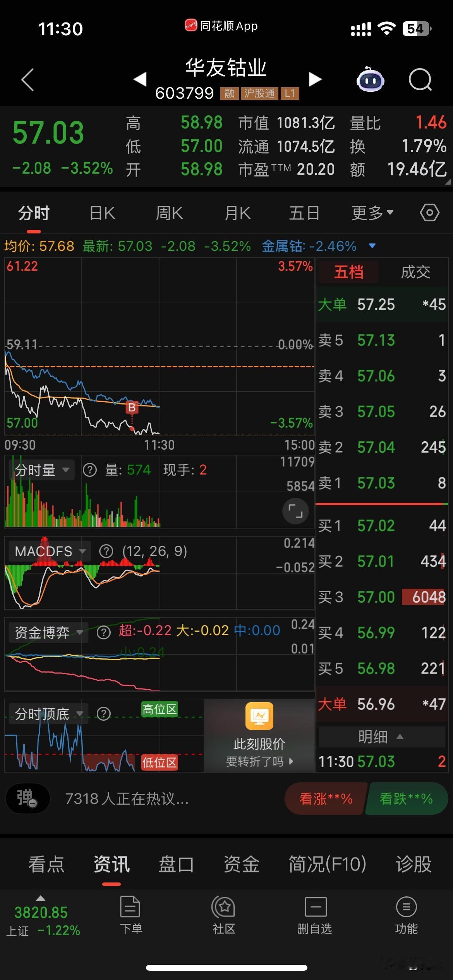Tap the B buy marker on chart
453x980 pixels.
click(x=132, y=408)
